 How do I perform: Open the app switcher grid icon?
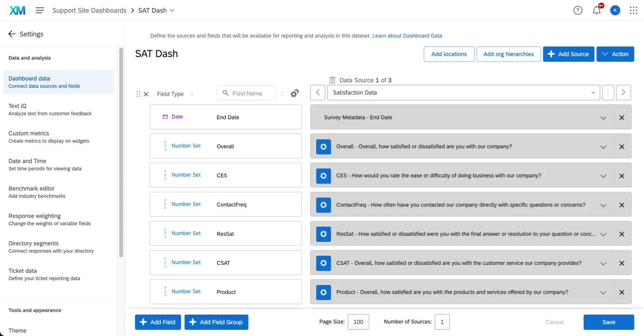click(x=633, y=10)
